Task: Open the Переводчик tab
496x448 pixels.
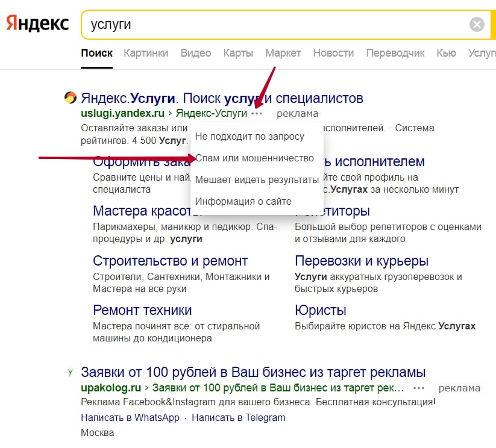Action: tap(395, 53)
